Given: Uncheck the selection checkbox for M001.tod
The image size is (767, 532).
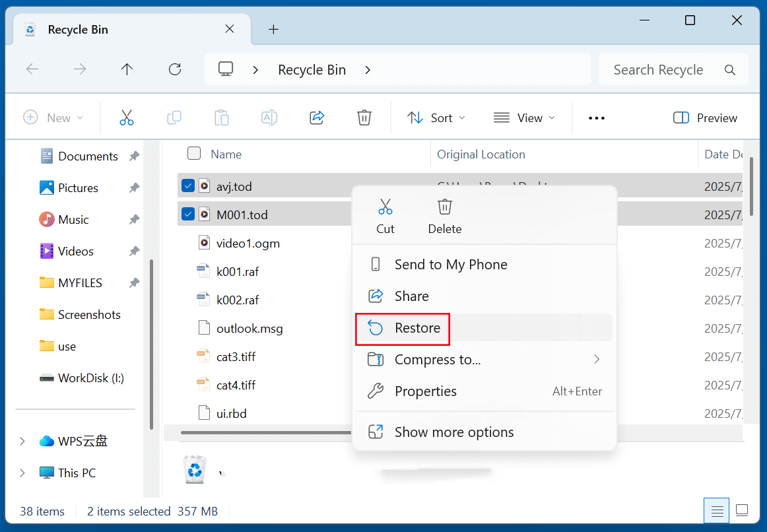Looking at the screenshot, I should tap(187, 213).
